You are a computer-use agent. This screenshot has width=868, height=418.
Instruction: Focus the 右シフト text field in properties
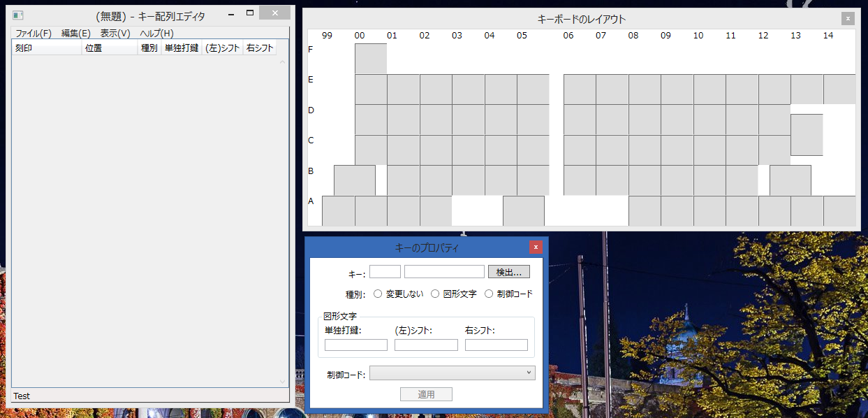tap(496, 345)
